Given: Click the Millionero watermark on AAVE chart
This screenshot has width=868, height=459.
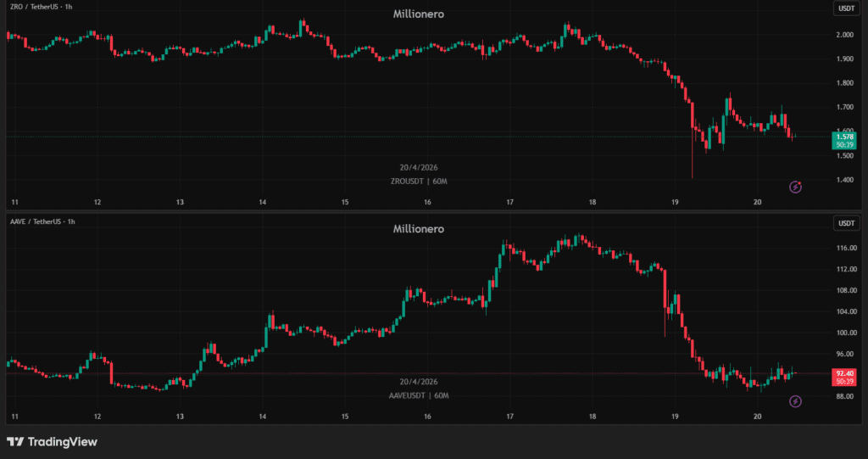Looking at the screenshot, I should pyautogui.click(x=419, y=229).
